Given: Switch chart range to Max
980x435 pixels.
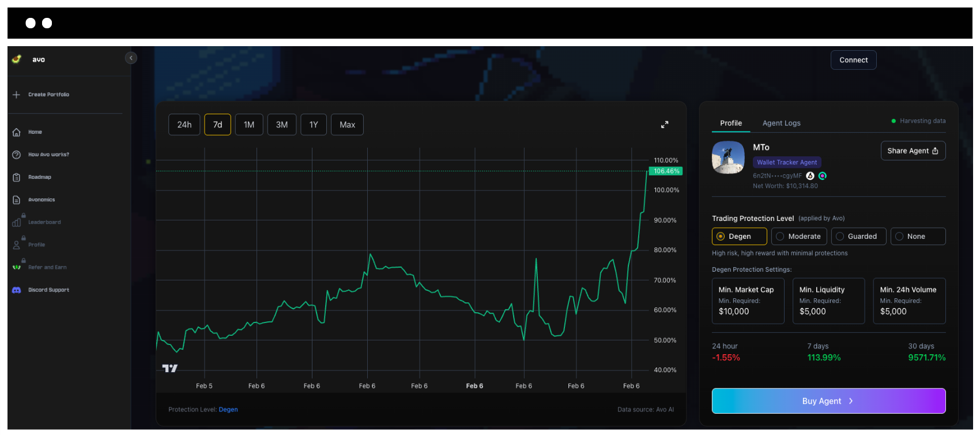Looking at the screenshot, I should (x=347, y=125).
